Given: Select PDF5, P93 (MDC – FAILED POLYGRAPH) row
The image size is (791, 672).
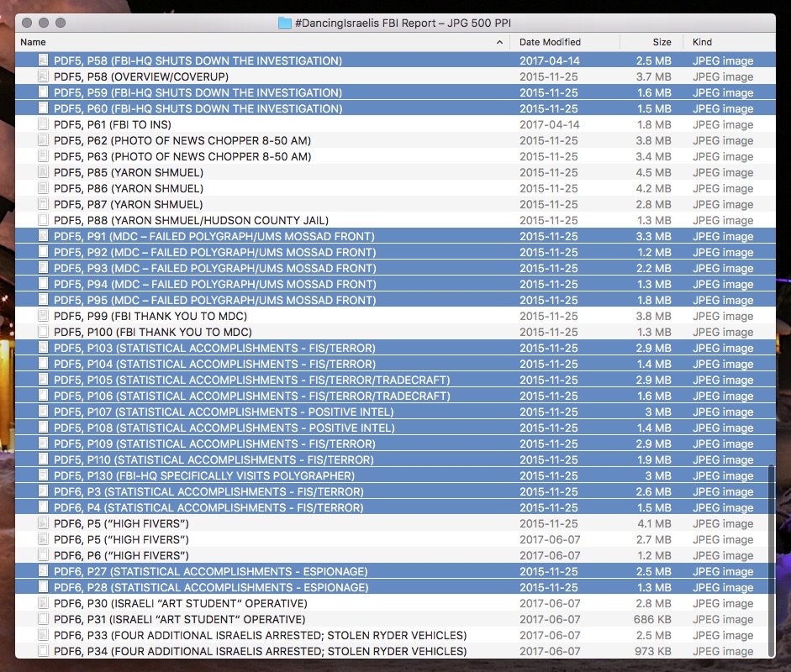Looking at the screenshot, I should 395,268.
